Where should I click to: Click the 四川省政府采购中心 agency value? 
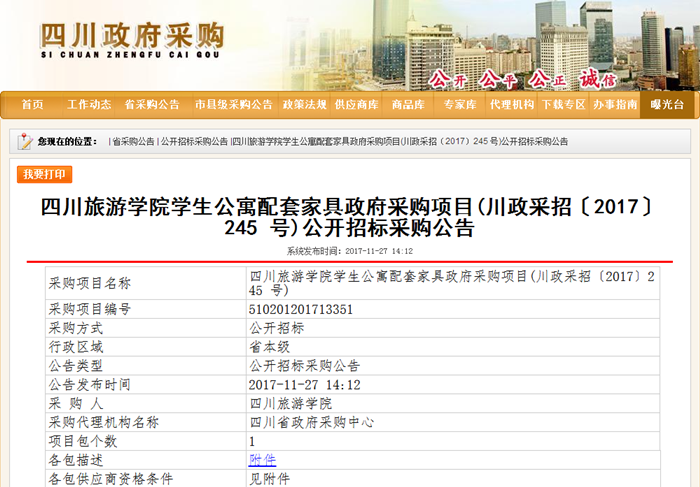coord(311,422)
